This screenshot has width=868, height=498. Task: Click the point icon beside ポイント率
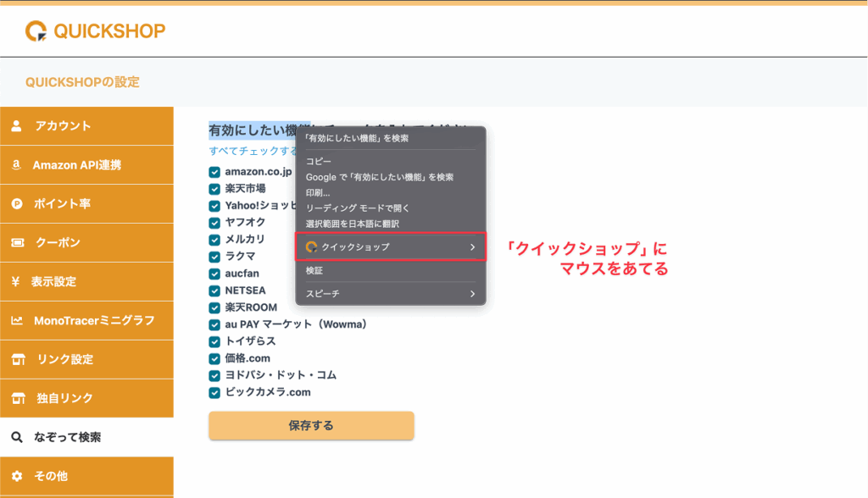[x=17, y=203]
